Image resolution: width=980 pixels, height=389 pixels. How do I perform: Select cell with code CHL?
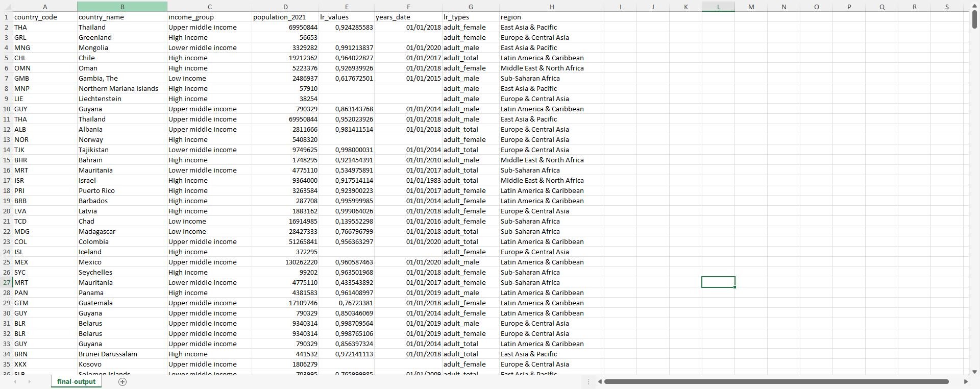pyautogui.click(x=45, y=58)
